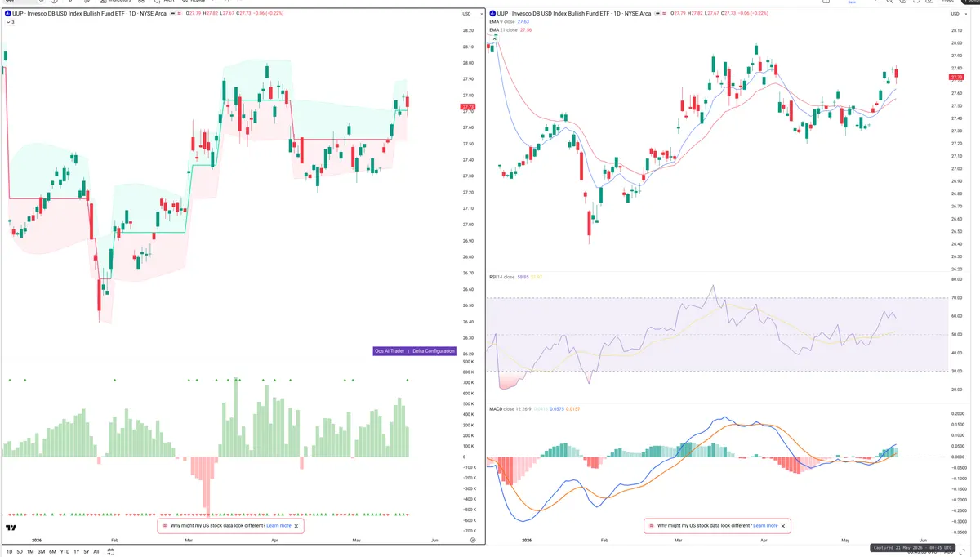
Task: Open Learn more link in the left chart notice
Action: [x=278, y=526]
